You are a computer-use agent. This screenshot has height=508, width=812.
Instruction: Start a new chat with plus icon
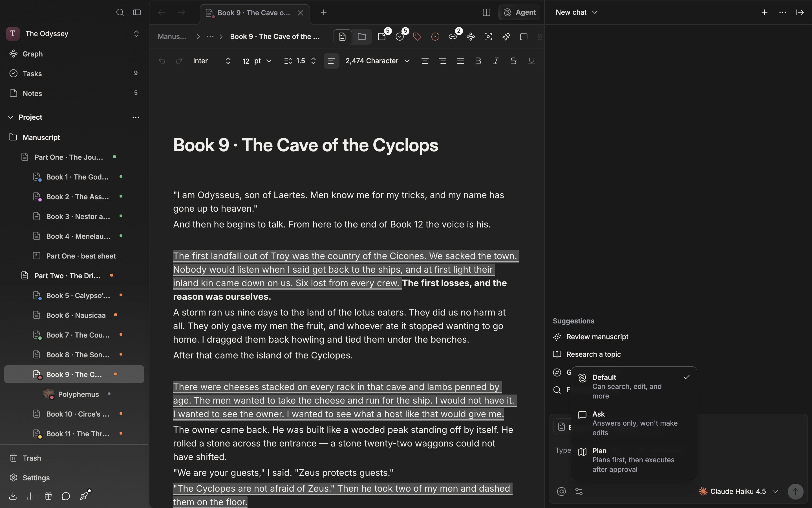(x=764, y=12)
